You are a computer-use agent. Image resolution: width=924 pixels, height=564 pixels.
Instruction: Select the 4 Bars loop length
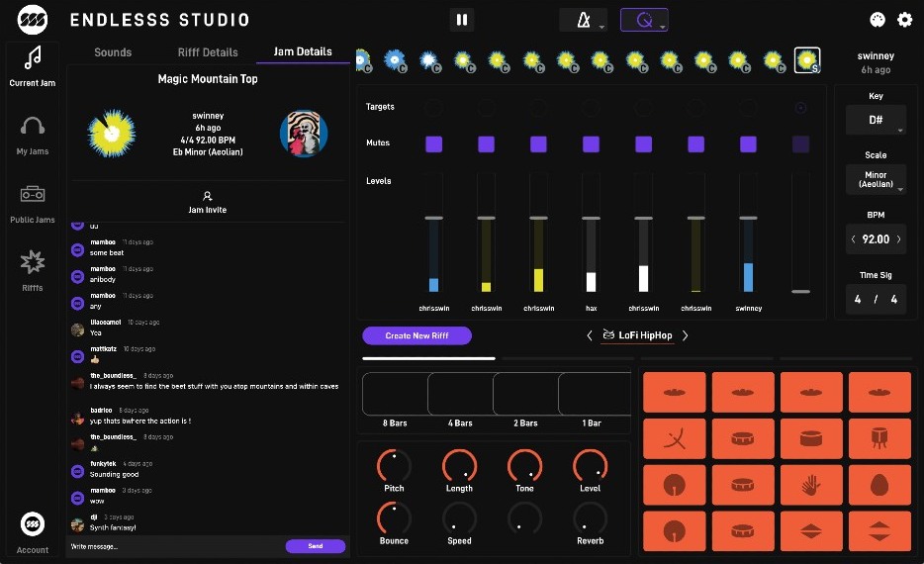(x=460, y=394)
